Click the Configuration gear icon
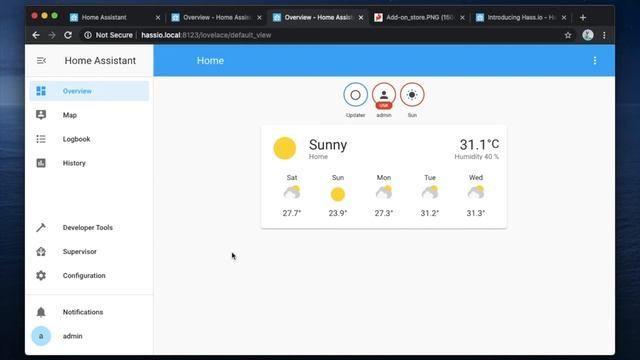 [x=41, y=276]
